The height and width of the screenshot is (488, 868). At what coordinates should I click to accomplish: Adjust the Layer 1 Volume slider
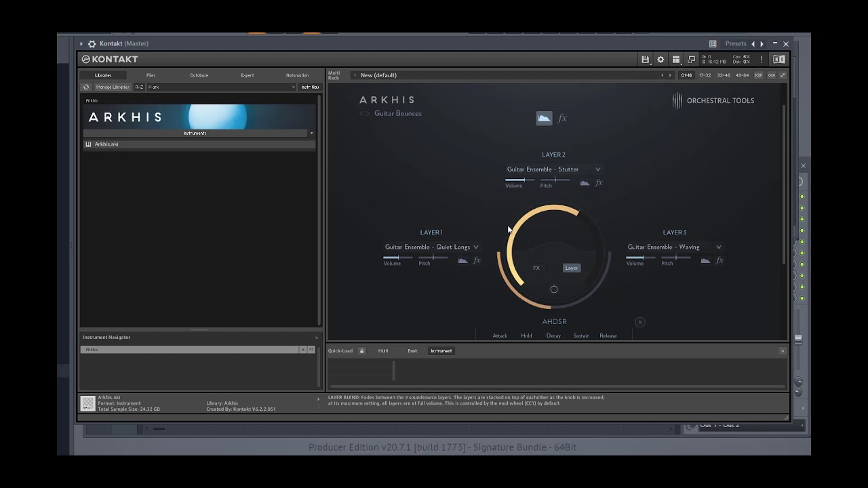pos(398,257)
